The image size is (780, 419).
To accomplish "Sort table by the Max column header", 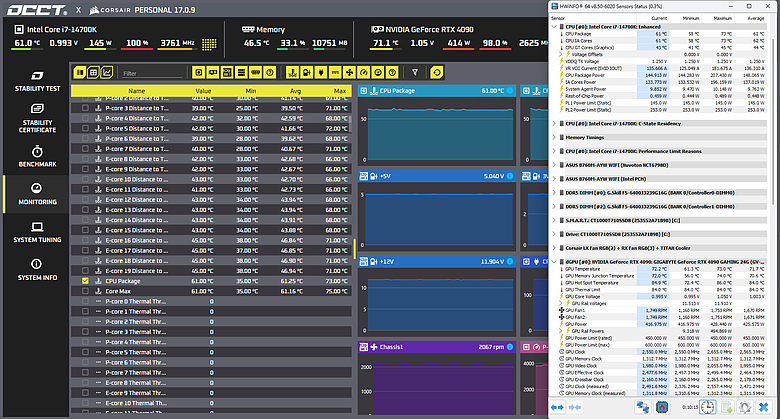I will [340, 91].
